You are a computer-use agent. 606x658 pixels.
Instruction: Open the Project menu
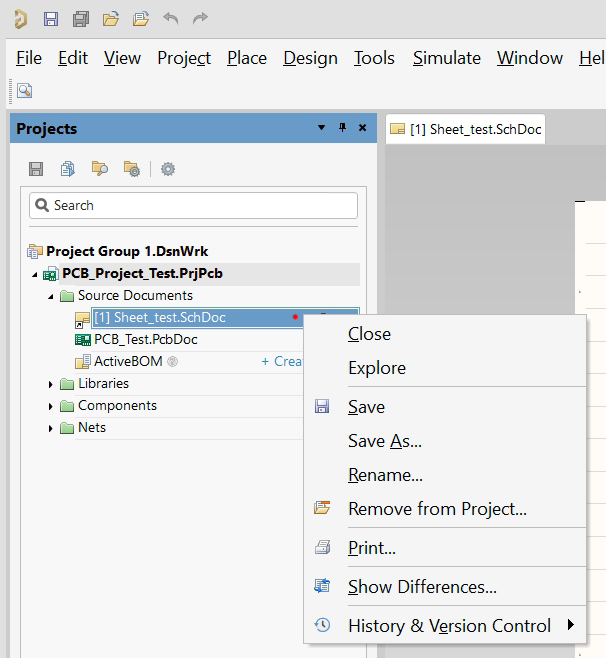(x=184, y=58)
